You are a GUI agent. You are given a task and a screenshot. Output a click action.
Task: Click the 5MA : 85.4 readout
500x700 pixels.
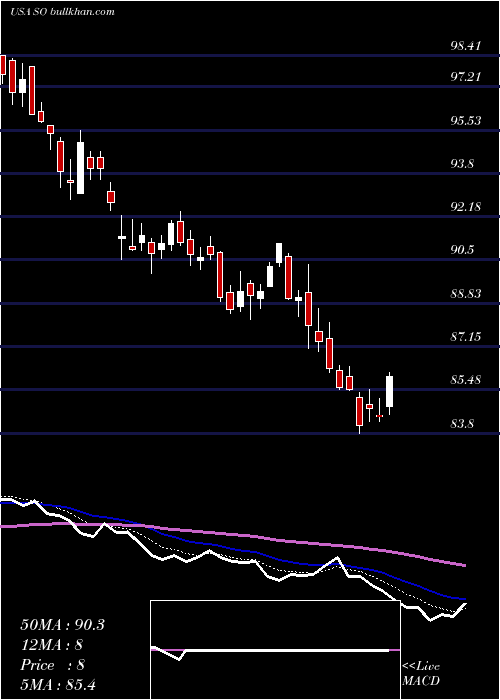(58, 685)
